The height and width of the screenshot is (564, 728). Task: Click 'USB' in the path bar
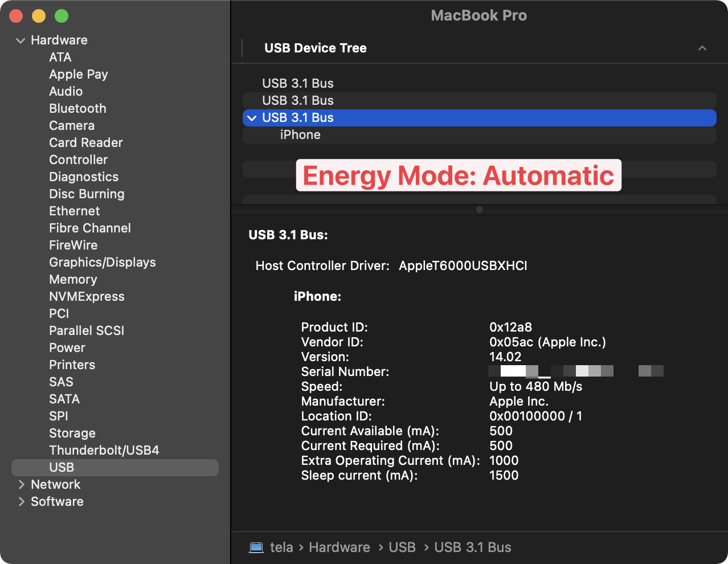click(x=402, y=547)
